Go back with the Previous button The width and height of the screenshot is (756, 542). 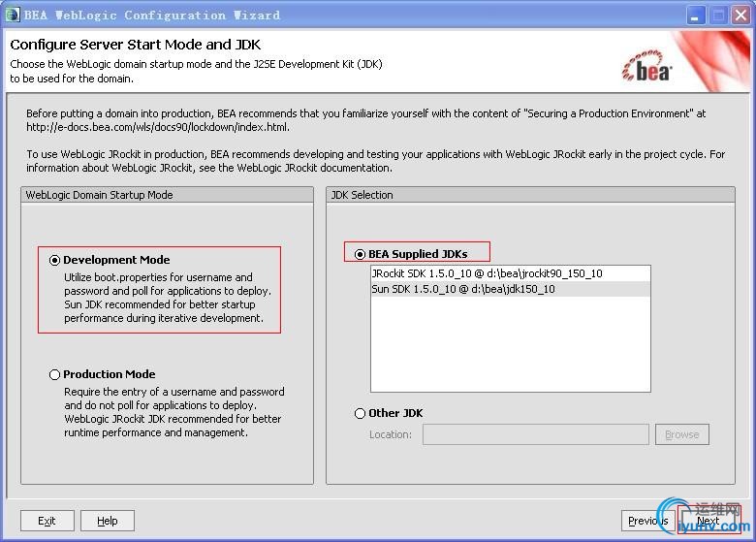click(647, 521)
